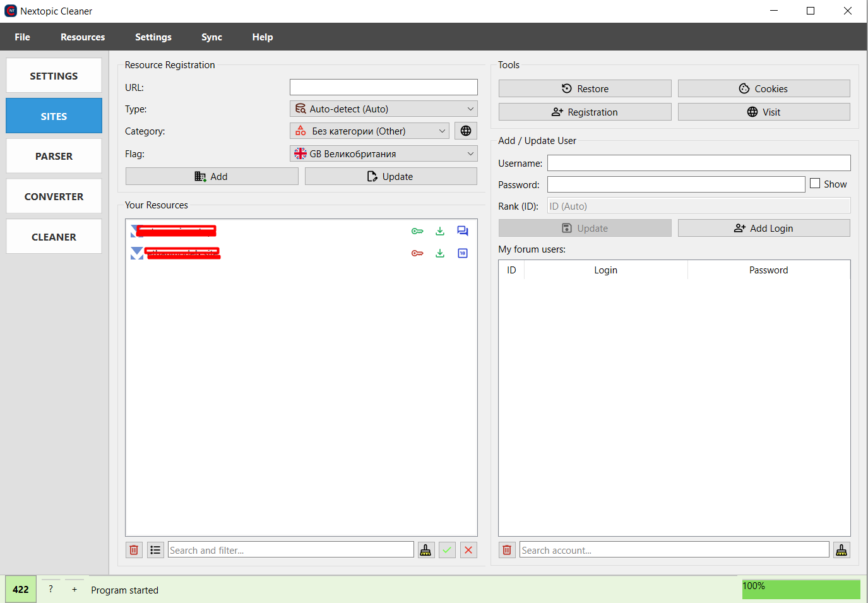Enable the Show password checkbox
The image size is (868, 603).
815,184
